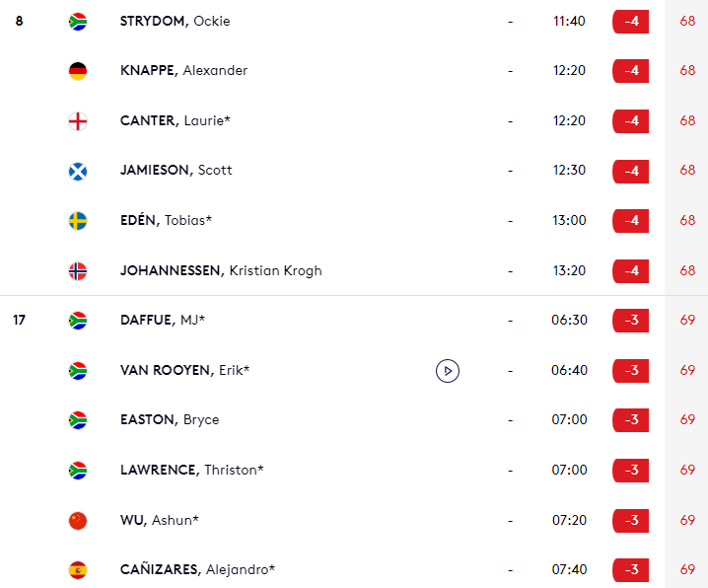Click Norway flag beside Johannessen
This screenshot has width=708, height=588.
[x=78, y=271]
